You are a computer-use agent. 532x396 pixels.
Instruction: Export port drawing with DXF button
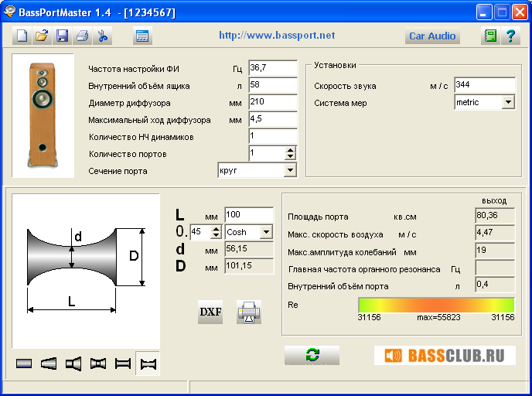click(x=210, y=312)
